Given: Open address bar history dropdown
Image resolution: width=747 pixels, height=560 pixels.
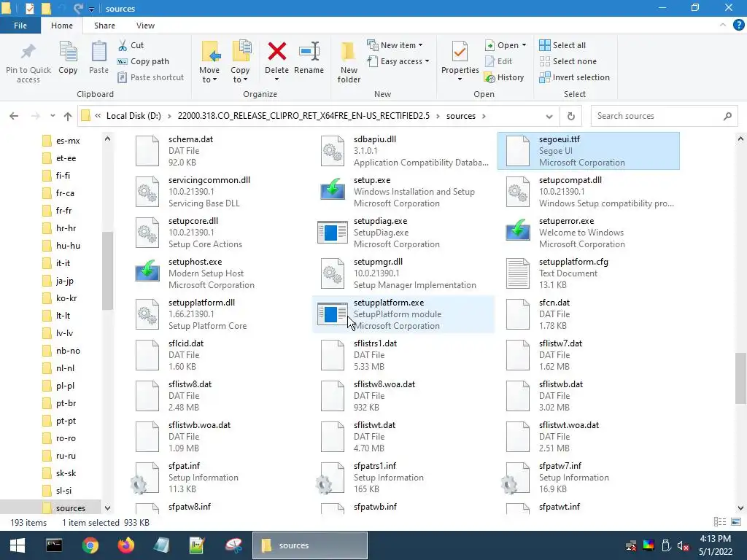Looking at the screenshot, I should (549, 116).
